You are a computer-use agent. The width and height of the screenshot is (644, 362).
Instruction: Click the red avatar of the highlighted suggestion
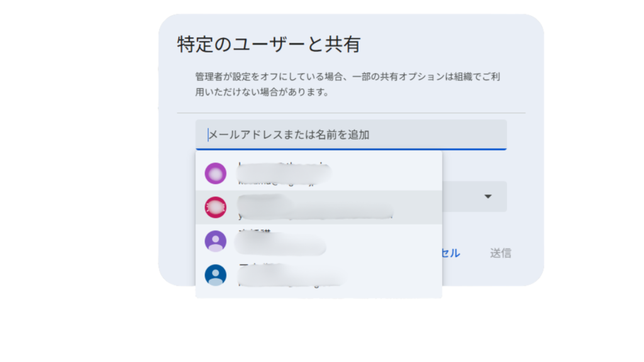point(216,207)
